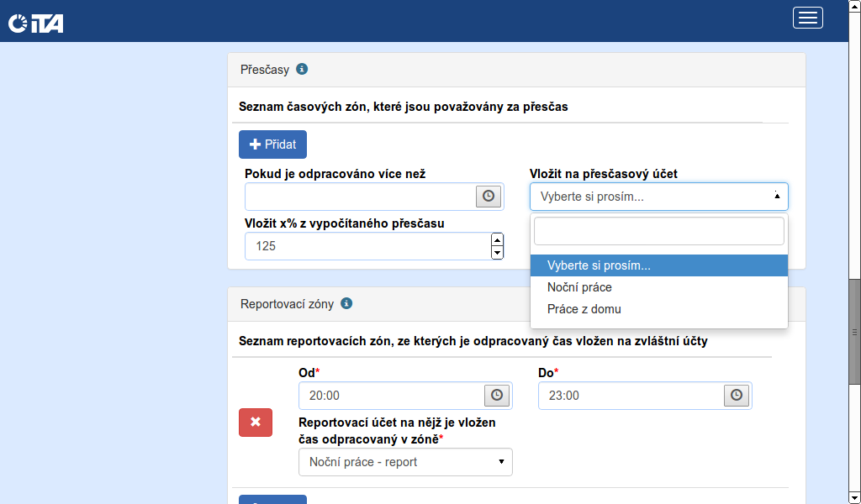Open clock picker for the Od field

pyautogui.click(x=496, y=395)
